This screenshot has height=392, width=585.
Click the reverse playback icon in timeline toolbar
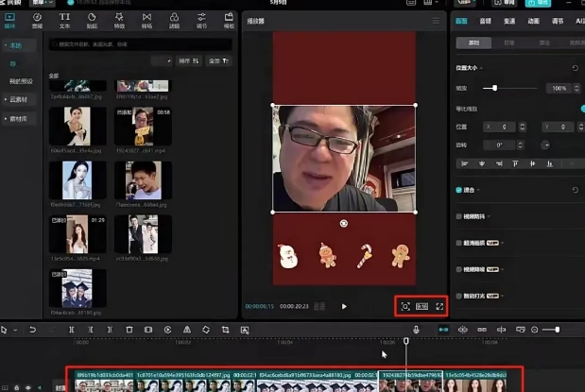[x=167, y=330]
